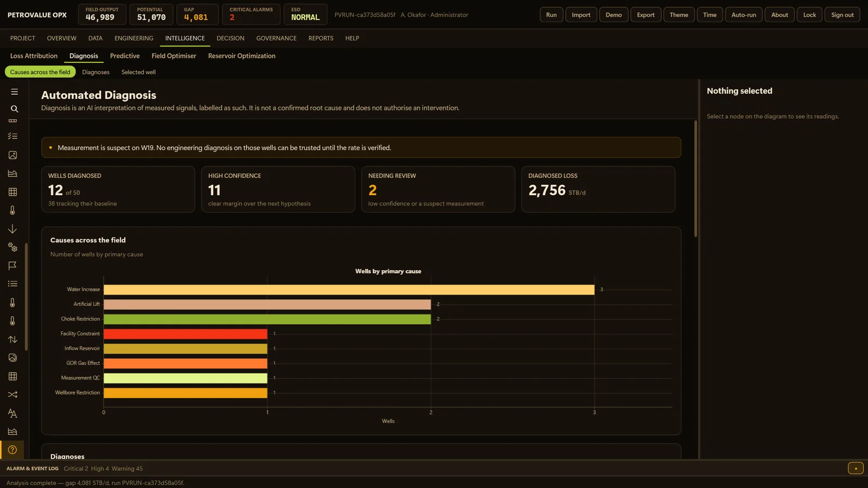Click the flag icon in sidebar
The width and height of the screenshot is (868, 488).
(x=12, y=266)
